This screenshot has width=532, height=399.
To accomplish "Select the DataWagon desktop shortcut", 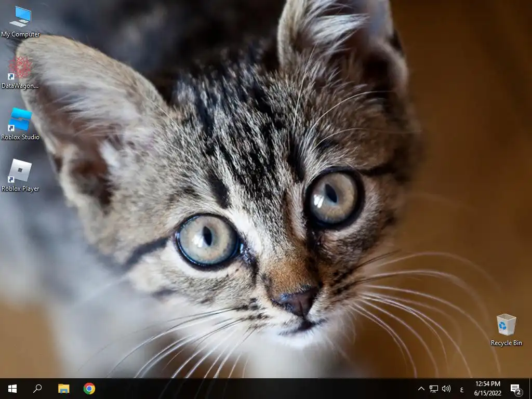I will [20, 73].
